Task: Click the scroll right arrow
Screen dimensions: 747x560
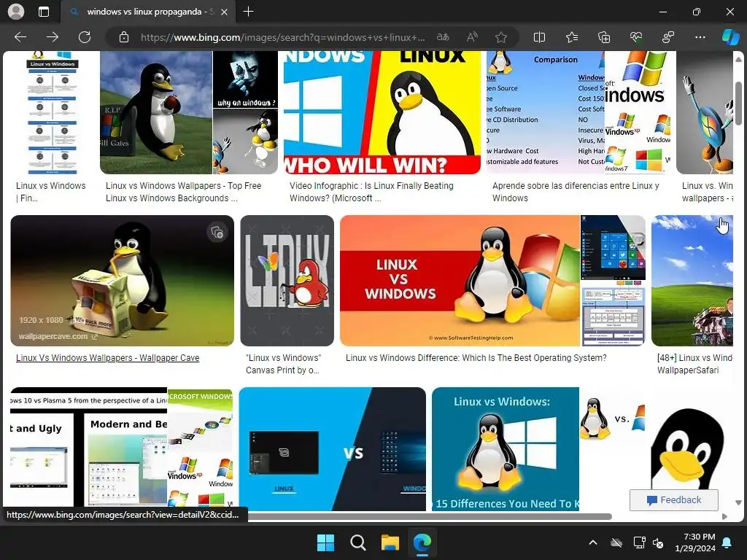Action: coord(724,517)
